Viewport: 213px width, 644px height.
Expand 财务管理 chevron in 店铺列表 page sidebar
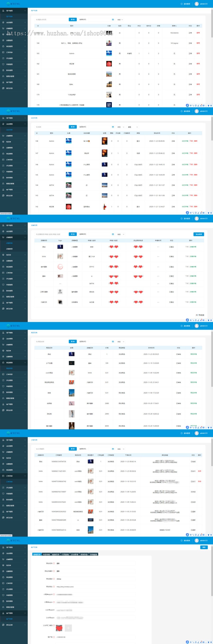(x=25, y=291)
